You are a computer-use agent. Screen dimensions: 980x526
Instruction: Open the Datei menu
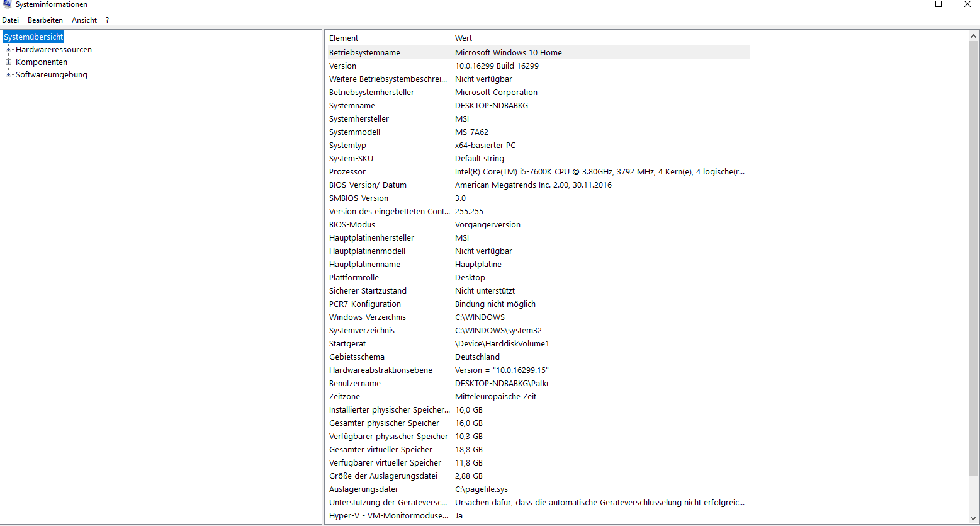11,20
